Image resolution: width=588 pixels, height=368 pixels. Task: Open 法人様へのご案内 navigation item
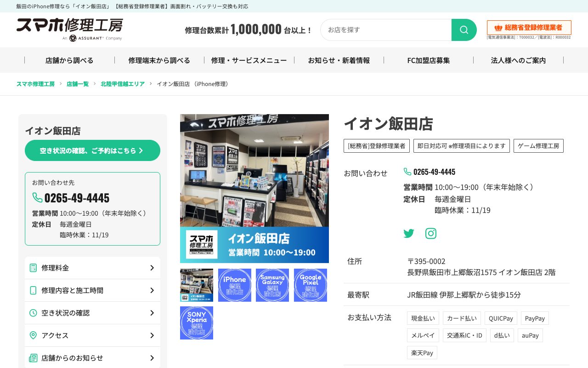click(519, 60)
